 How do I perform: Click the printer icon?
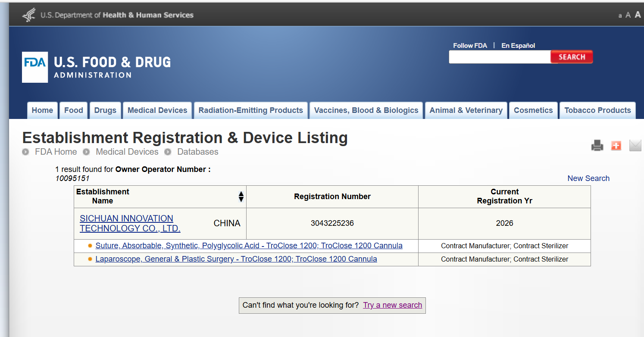click(x=597, y=146)
